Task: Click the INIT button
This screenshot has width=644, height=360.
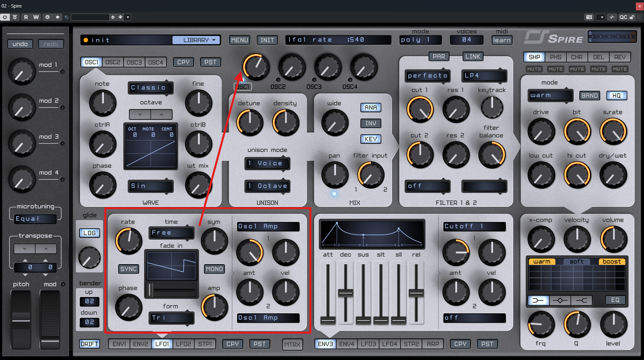Action: point(267,40)
